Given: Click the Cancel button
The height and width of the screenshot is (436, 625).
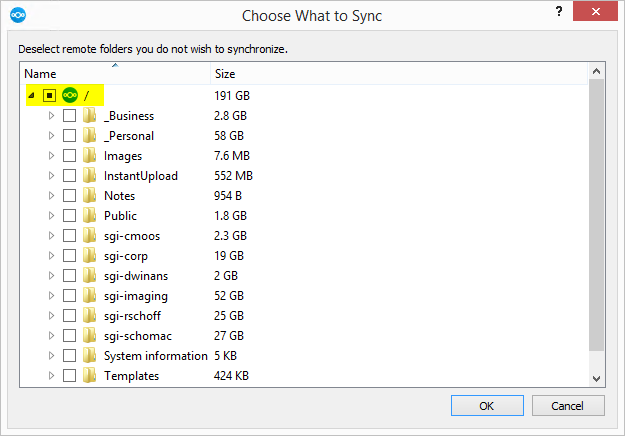Looking at the screenshot, I should coord(568,406).
